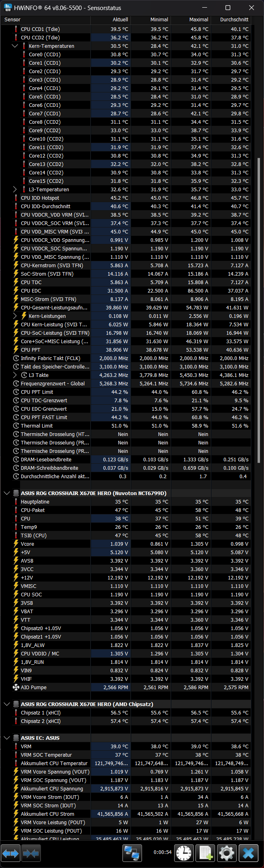
Task: Select the Core0 (CCD1) row
Action: coord(126,54)
